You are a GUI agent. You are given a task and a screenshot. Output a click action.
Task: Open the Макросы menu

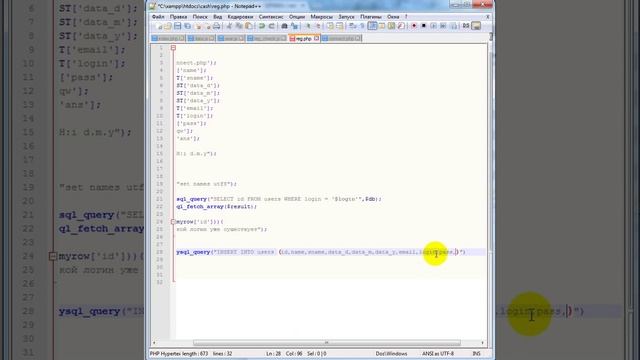(x=322, y=17)
